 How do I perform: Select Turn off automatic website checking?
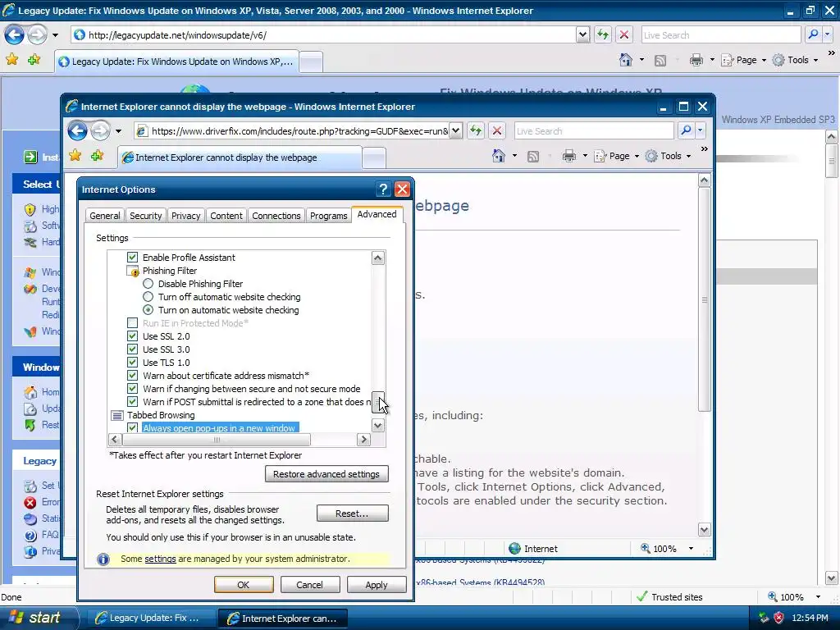[148, 297]
